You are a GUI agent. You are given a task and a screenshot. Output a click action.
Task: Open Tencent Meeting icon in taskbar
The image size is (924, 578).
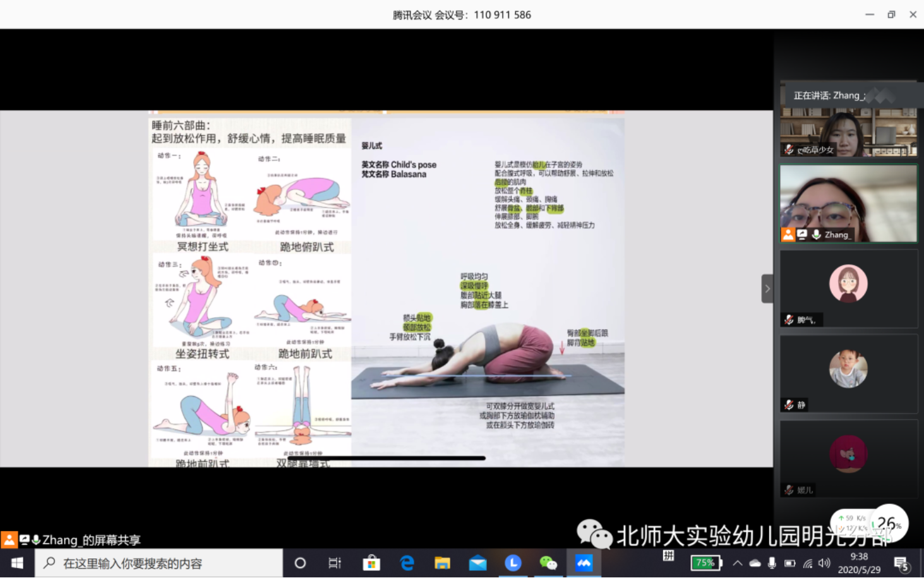584,563
